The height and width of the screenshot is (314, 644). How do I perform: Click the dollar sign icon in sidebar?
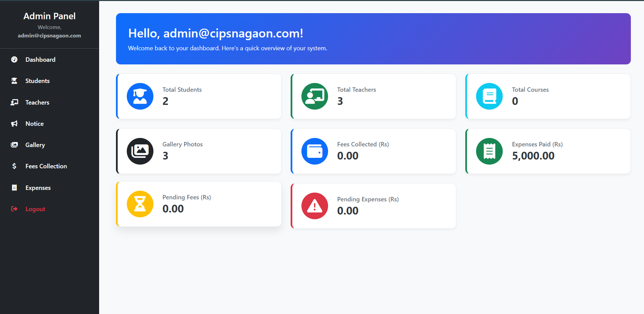click(x=14, y=166)
